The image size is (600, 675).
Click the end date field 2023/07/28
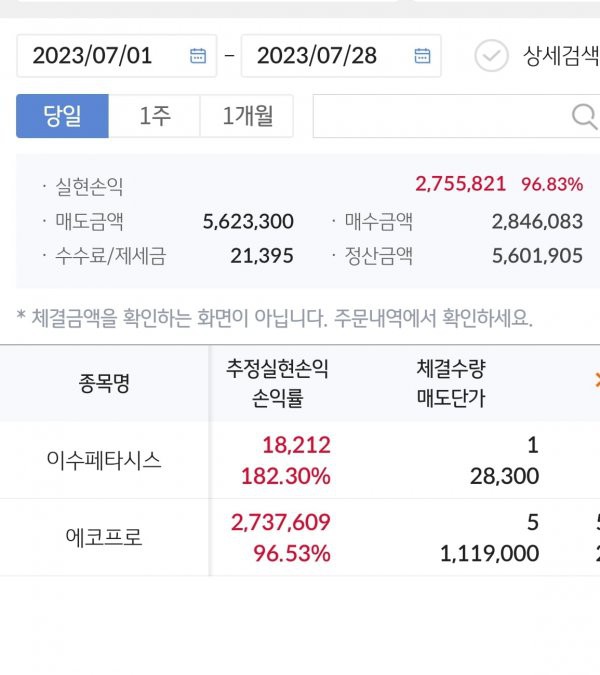[317, 56]
